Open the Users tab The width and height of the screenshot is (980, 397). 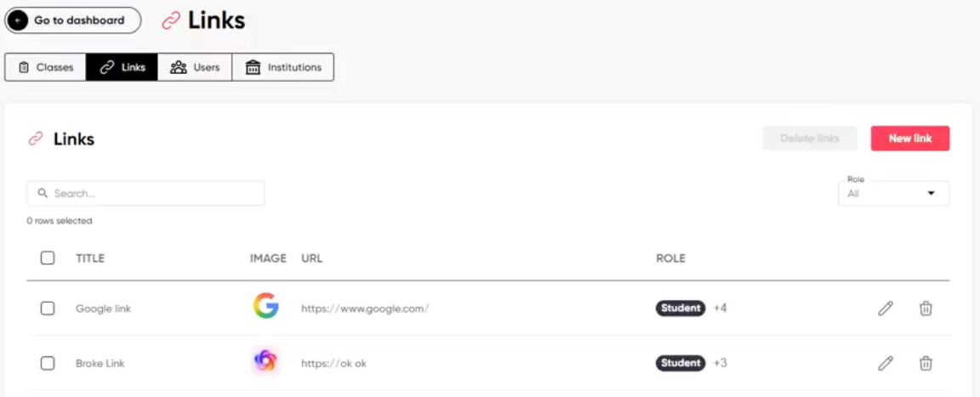[195, 67]
